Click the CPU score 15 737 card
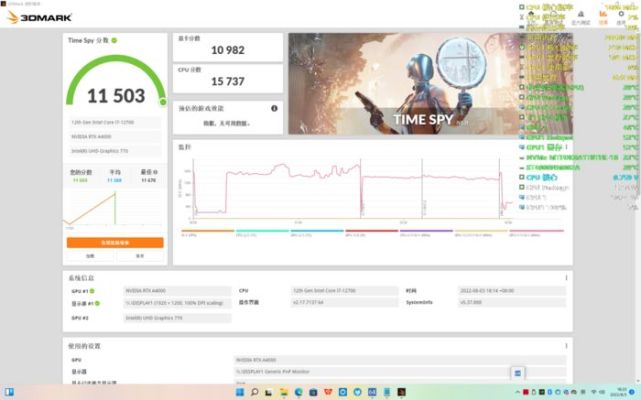641x400 pixels. click(x=228, y=79)
